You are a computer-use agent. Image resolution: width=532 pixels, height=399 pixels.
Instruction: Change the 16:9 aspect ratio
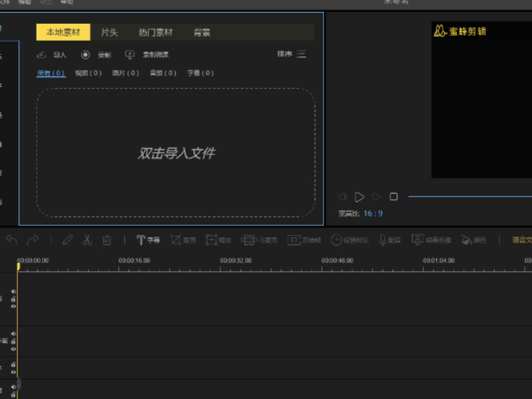(373, 214)
